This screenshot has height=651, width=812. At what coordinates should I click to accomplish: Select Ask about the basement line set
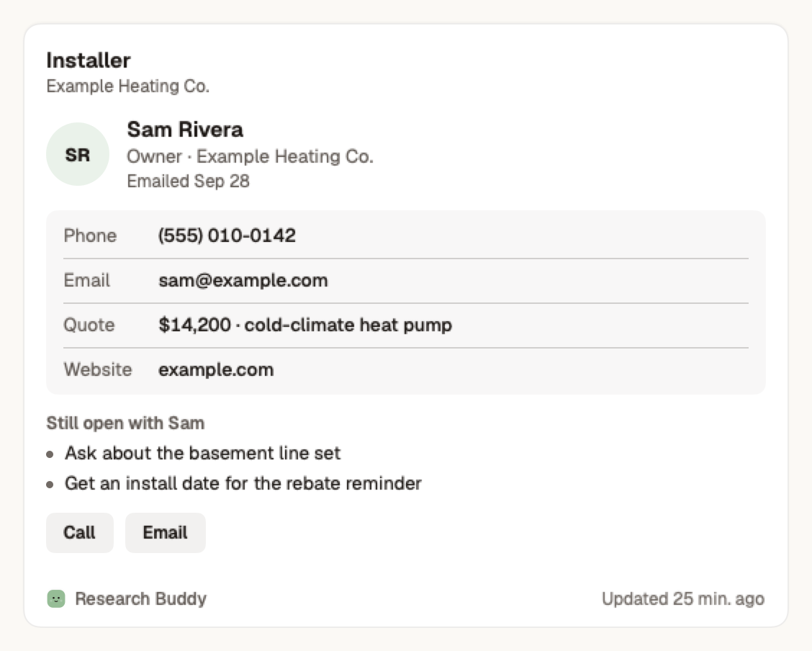(202, 453)
